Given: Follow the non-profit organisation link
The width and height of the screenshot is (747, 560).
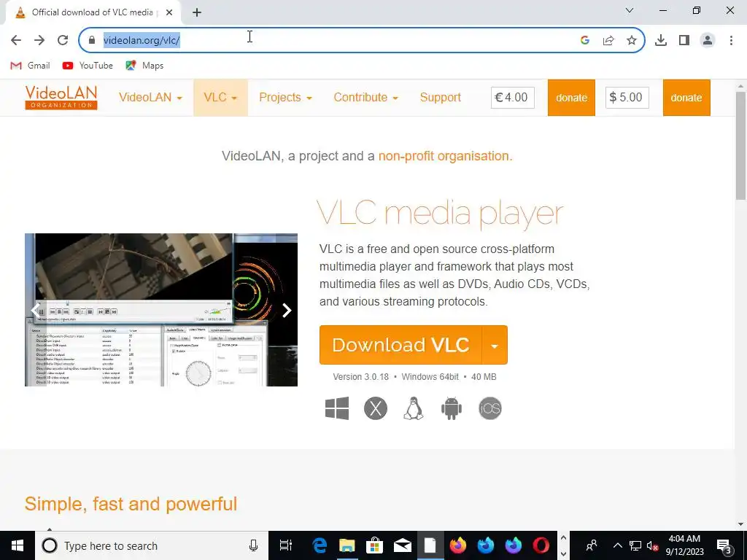Looking at the screenshot, I should pyautogui.click(x=445, y=156).
